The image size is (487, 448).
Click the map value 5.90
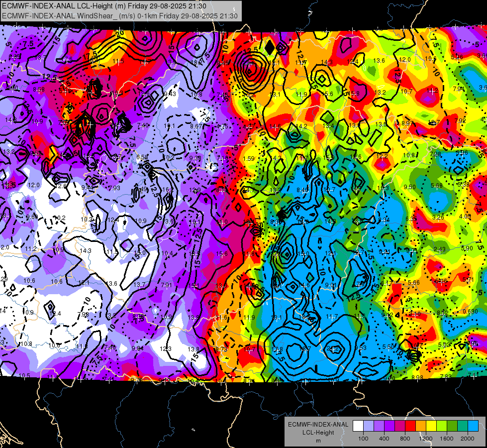click(467, 248)
